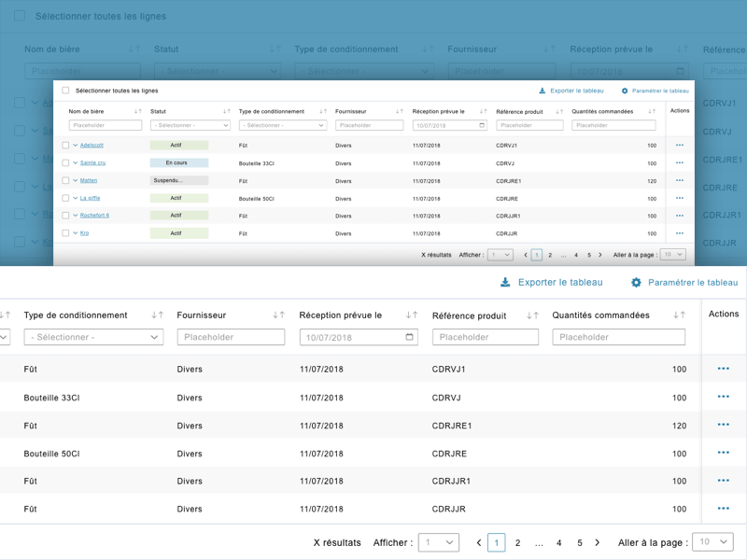Open actions dots for Kro row in middle card
Image resolution: width=747 pixels, height=560 pixels.
(680, 233)
